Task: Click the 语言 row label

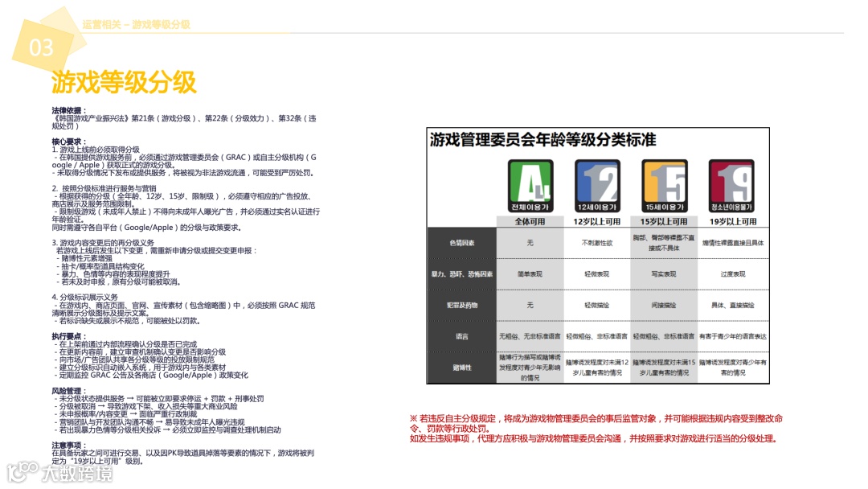Action: (x=462, y=336)
